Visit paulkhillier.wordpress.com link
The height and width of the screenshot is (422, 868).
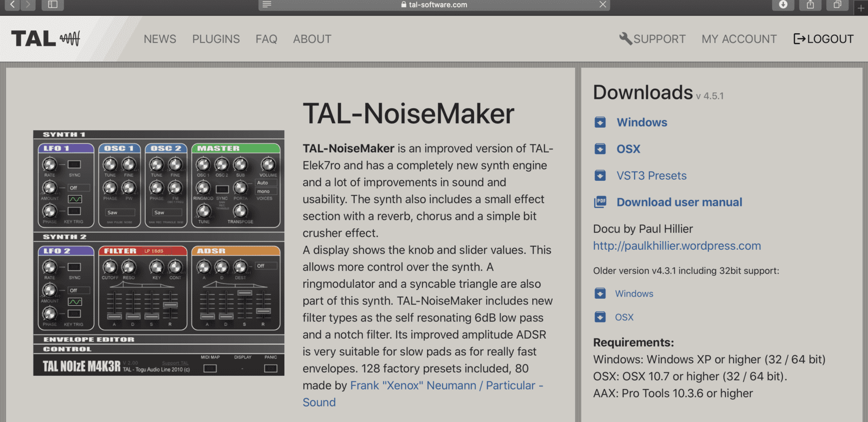pos(677,246)
